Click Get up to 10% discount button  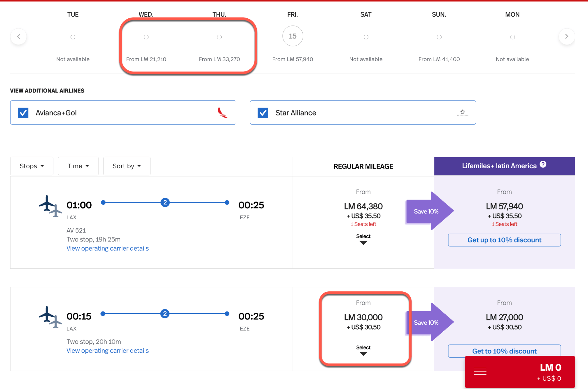pyautogui.click(x=504, y=240)
